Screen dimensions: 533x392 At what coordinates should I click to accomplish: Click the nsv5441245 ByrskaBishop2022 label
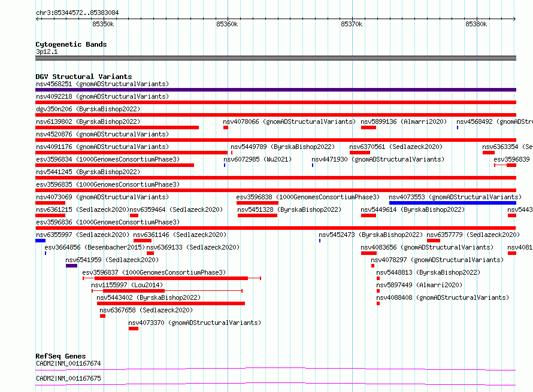coord(88,172)
